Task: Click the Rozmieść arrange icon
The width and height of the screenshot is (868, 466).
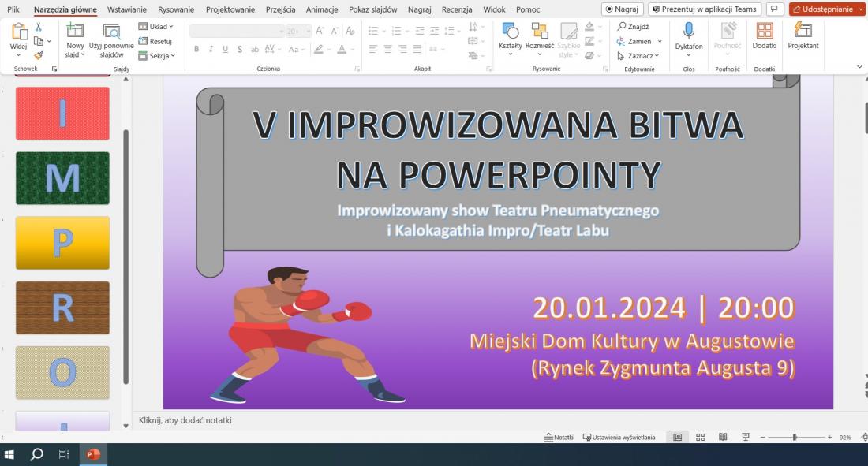Action: pyautogui.click(x=539, y=31)
